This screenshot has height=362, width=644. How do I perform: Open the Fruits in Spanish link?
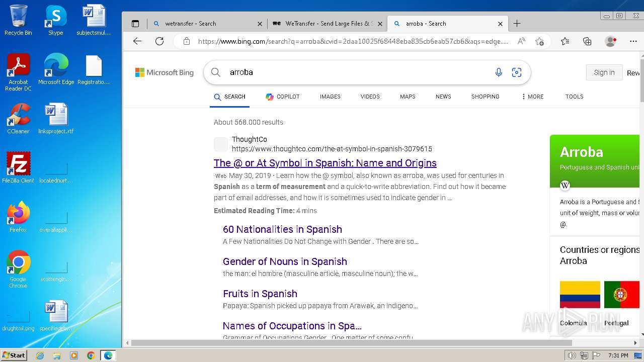click(x=260, y=294)
